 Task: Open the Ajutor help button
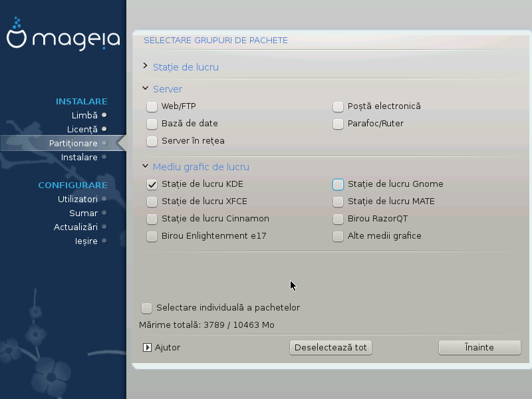point(162,347)
